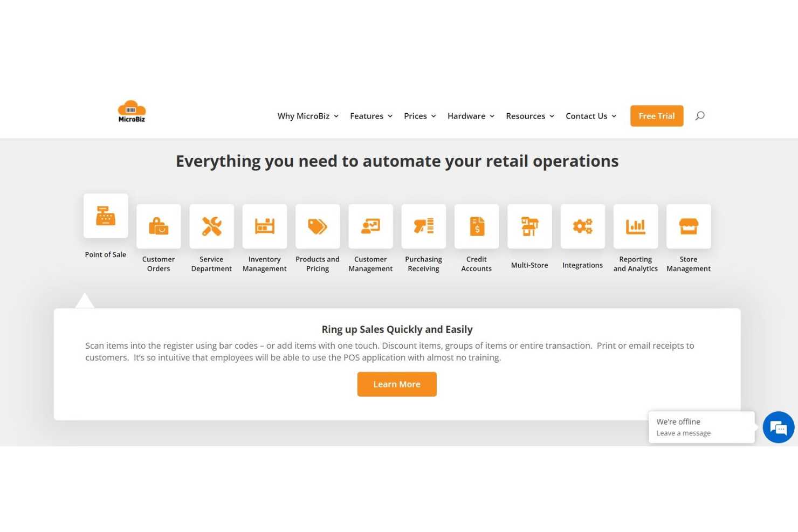Screen dimensions: 798x532
Task: Click the Point of Sale label
Action: point(106,254)
